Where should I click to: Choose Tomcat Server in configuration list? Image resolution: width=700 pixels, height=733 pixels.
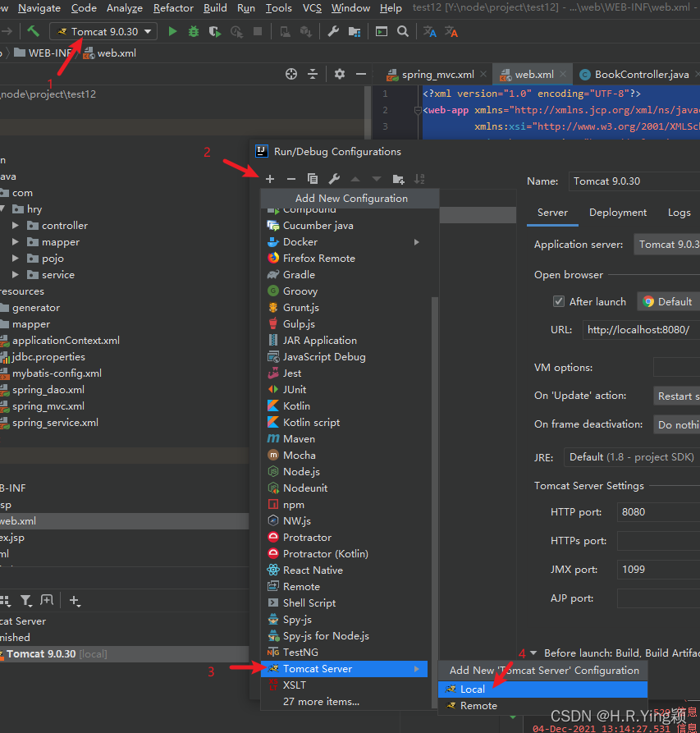344,668
